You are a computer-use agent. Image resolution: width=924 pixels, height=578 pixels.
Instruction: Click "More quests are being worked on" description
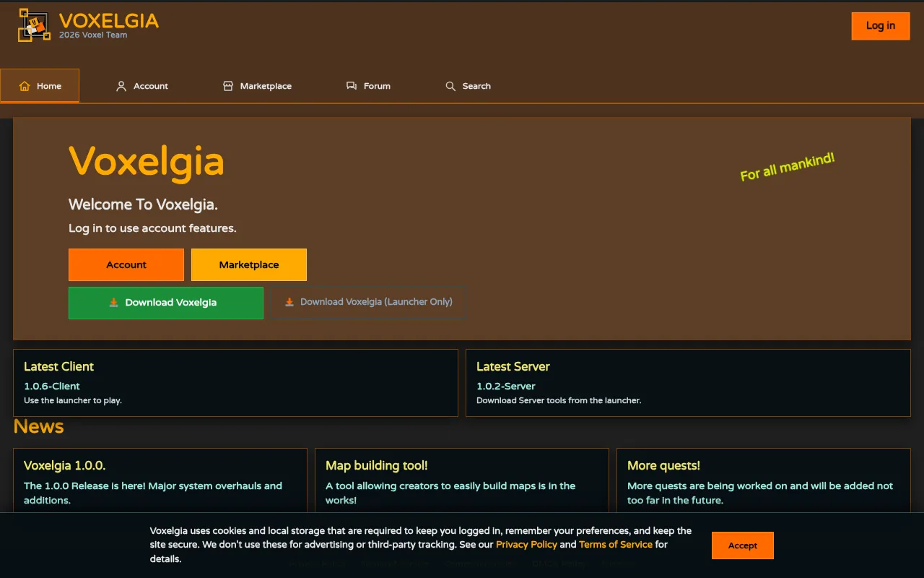pyautogui.click(x=760, y=493)
